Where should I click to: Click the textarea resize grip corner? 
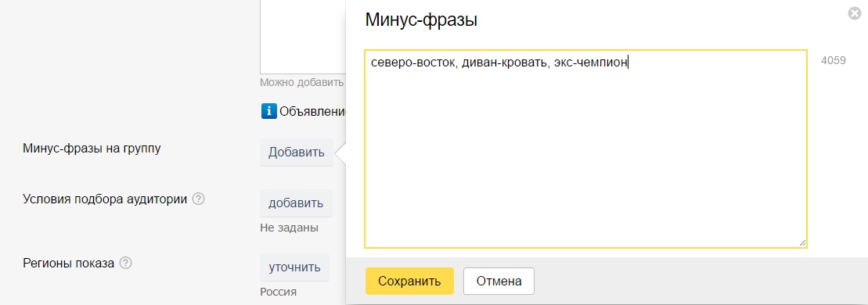tap(802, 242)
